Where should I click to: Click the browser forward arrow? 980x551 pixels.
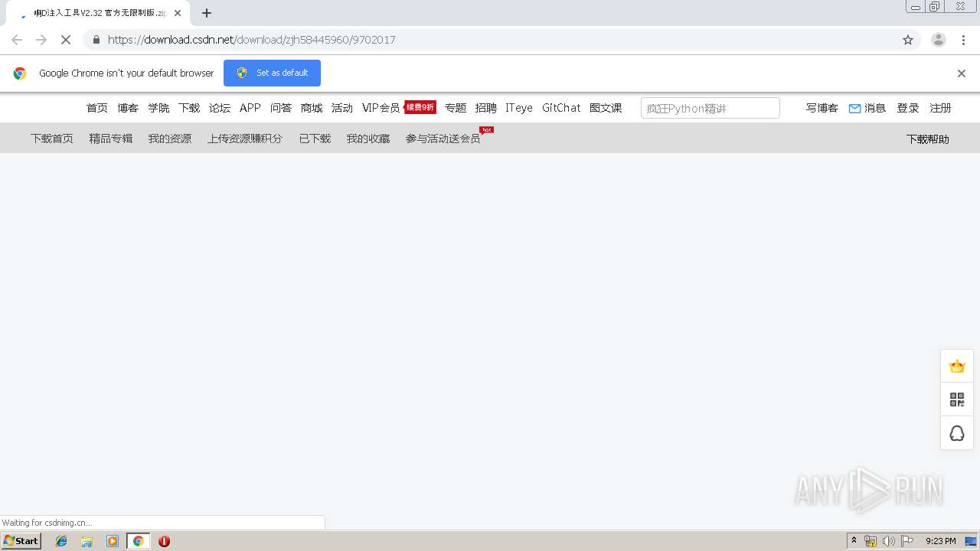(x=41, y=40)
